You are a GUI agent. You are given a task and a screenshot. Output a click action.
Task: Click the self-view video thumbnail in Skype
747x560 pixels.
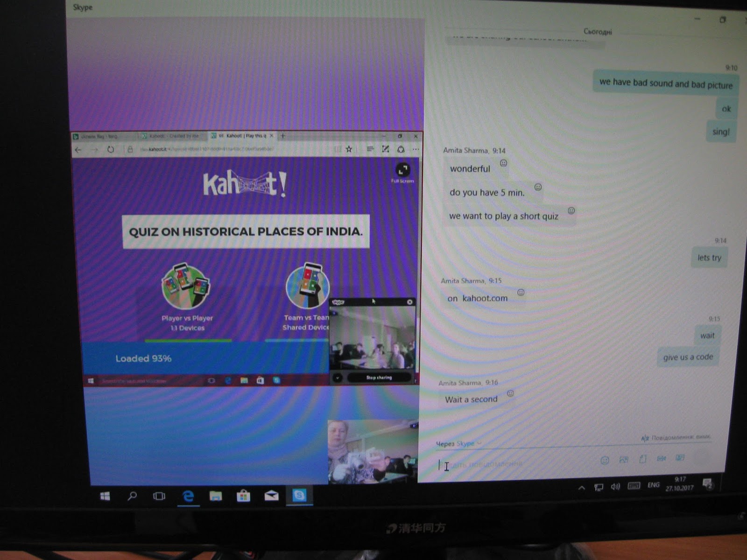coord(373,451)
